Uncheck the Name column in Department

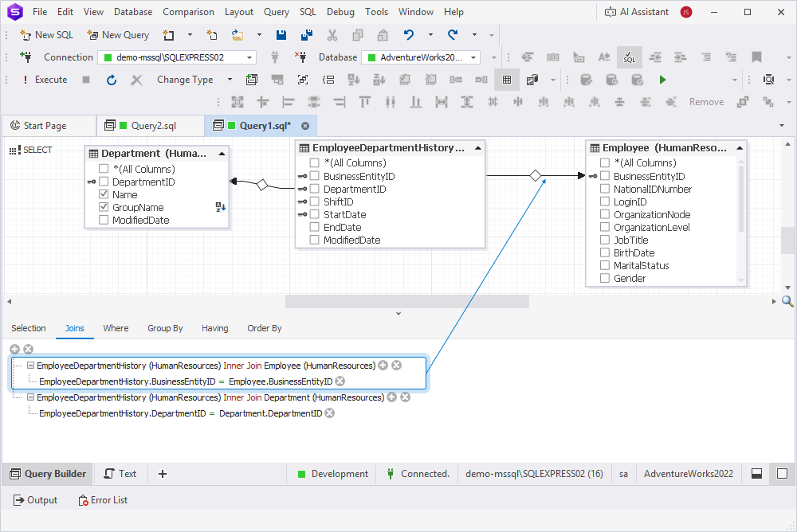(104, 194)
